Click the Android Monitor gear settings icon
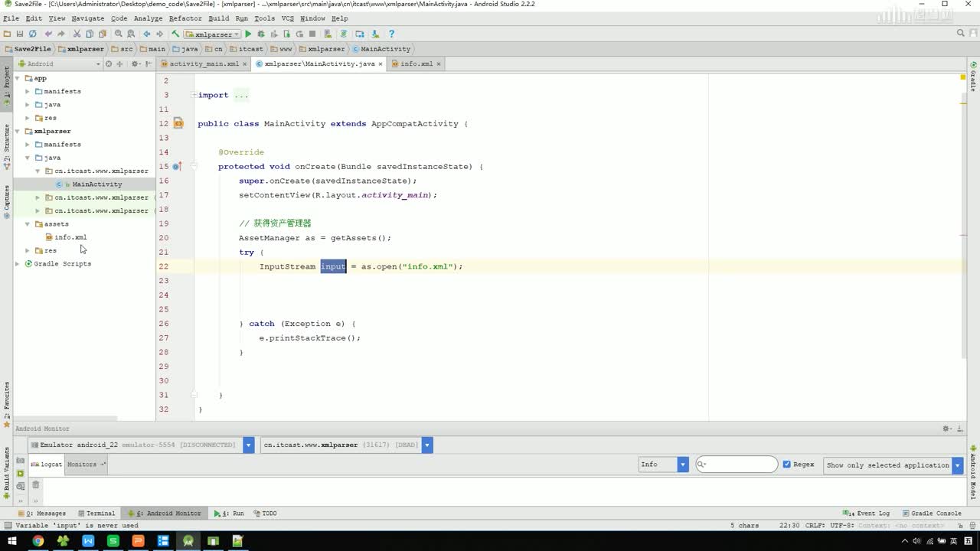 point(947,429)
